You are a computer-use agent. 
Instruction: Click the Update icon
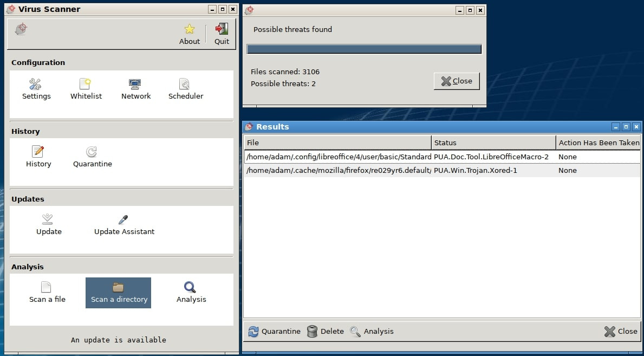point(48,225)
